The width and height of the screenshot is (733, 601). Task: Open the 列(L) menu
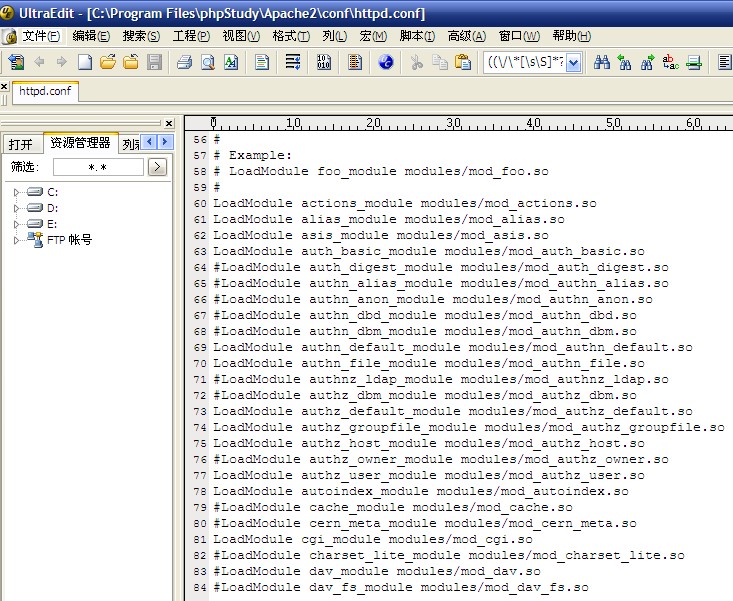334,36
